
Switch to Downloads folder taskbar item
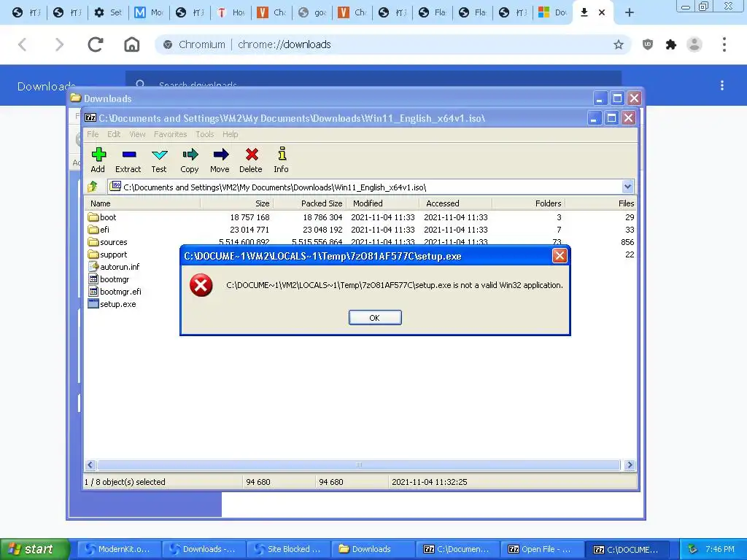372,549
